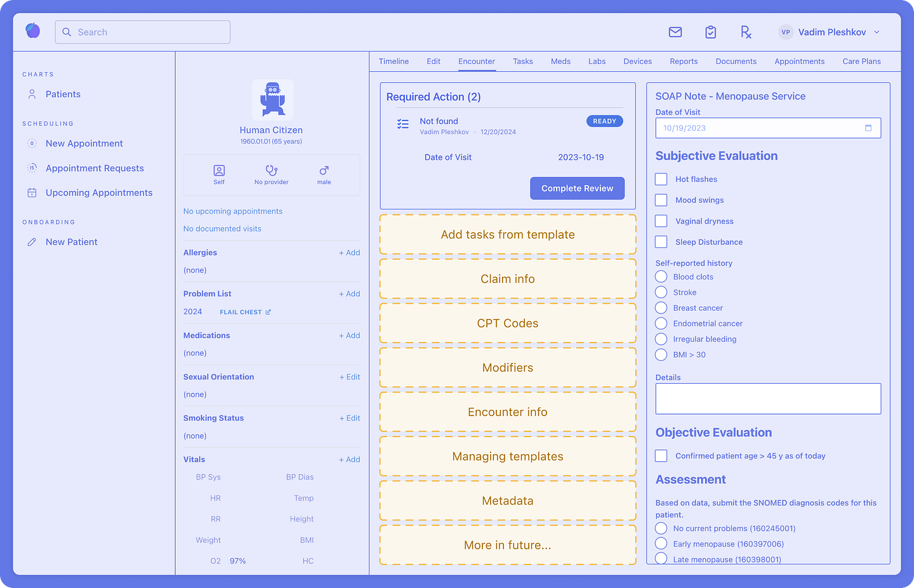Click the male gender icon
This screenshot has height=588, width=914.
(324, 171)
